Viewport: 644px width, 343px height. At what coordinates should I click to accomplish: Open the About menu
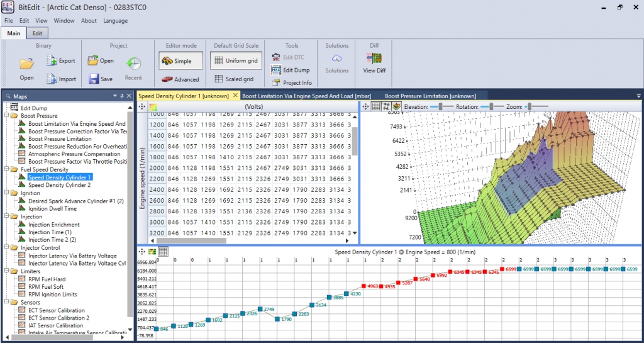click(x=89, y=21)
